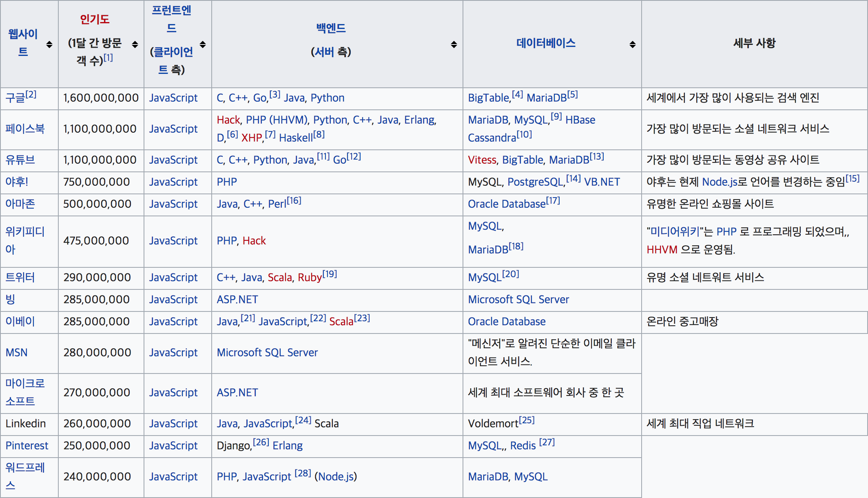Sort by 프런트엔드 column sort arrows
Image resolution: width=868 pixels, height=498 pixels.
pos(203,44)
